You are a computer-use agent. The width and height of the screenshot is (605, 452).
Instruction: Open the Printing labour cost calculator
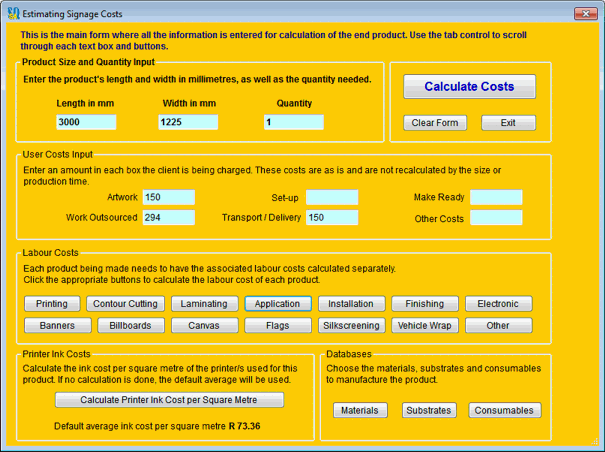[52, 304]
